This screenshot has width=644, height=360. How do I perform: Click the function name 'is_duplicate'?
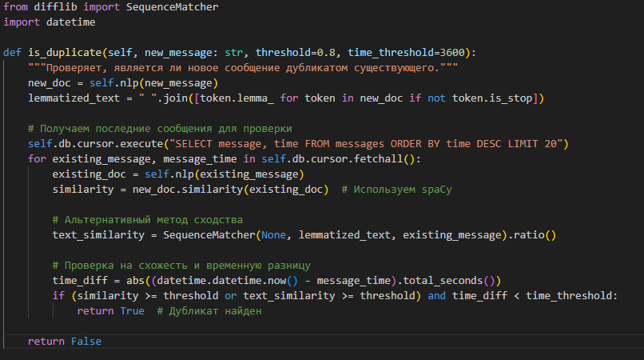(x=65, y=53)
